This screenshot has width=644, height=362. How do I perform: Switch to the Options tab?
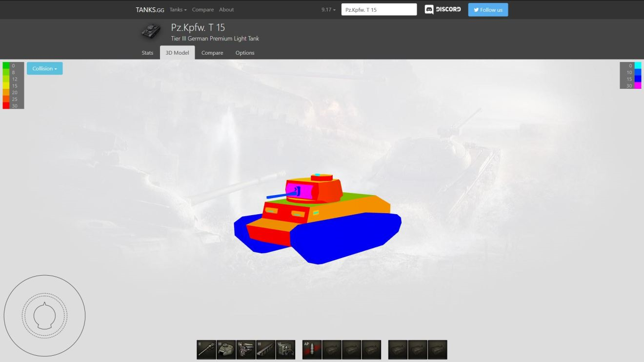[245, 53]
